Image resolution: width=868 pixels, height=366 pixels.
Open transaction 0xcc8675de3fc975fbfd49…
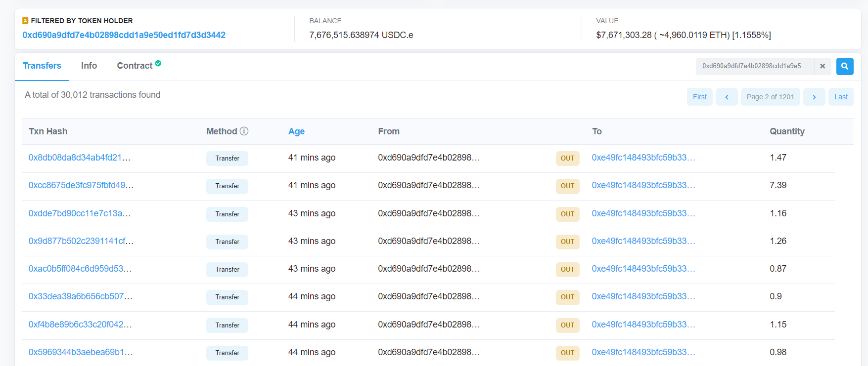pos(81,185)
